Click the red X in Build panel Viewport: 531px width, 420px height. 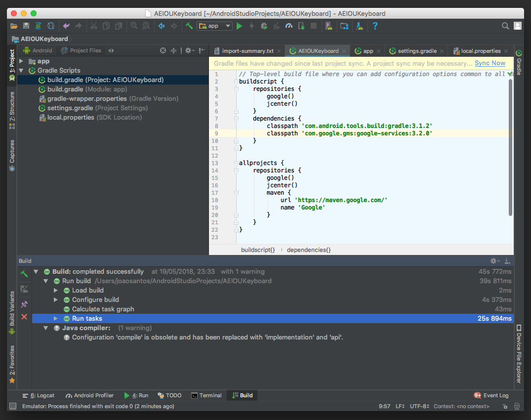coord(24,317)
